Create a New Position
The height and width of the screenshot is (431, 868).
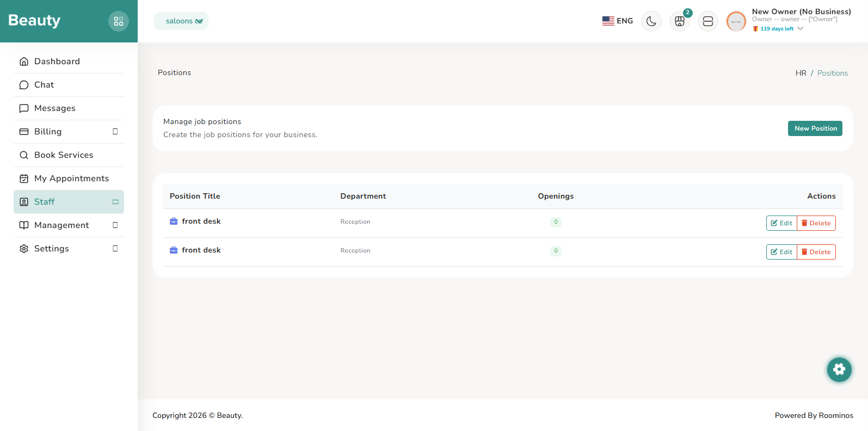click(x=815, y=128)
